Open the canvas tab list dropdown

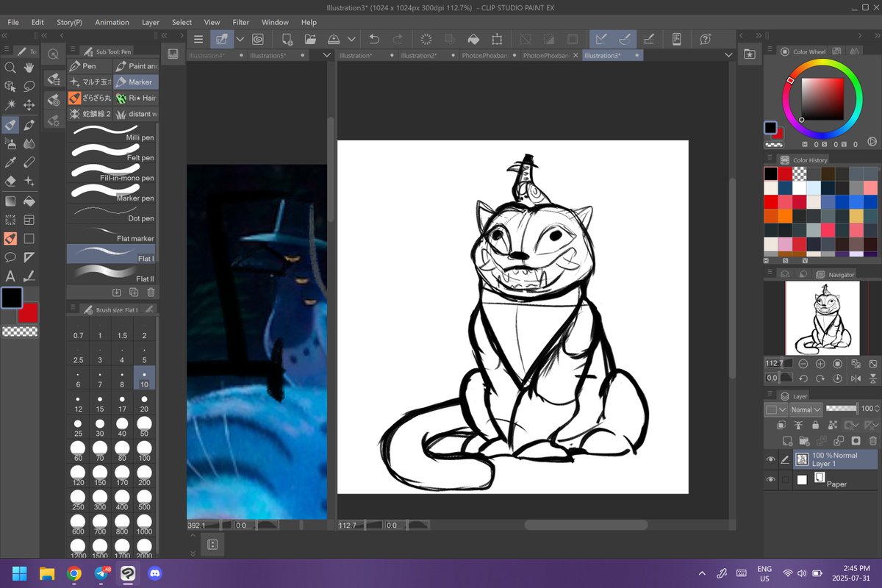pos(728,54)
